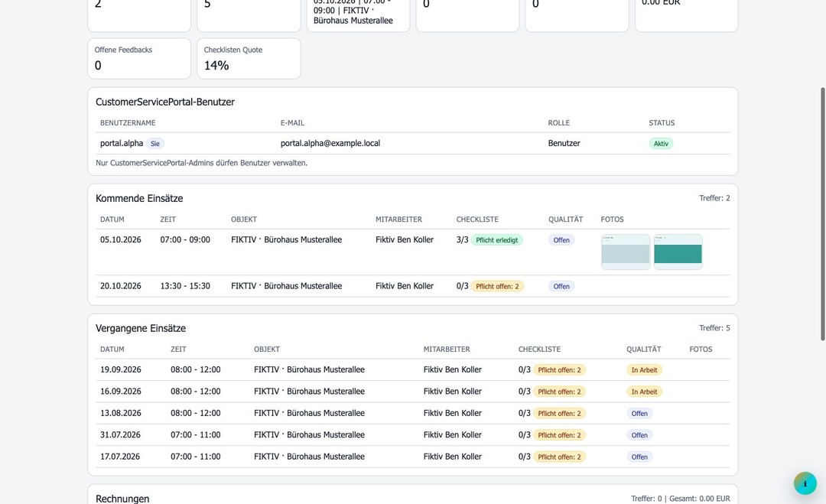
Task: Select the Offene Feedbacks card
Action: [139, 58]
